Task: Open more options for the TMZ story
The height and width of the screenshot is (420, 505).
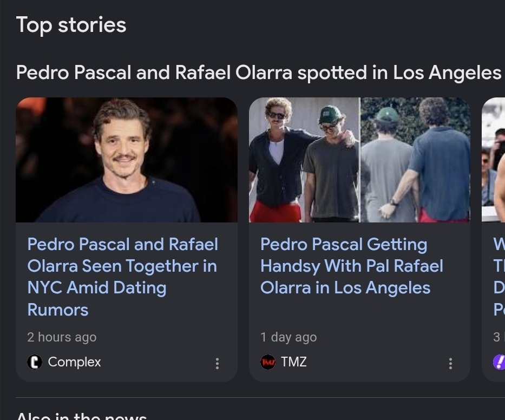Action: 450,363
